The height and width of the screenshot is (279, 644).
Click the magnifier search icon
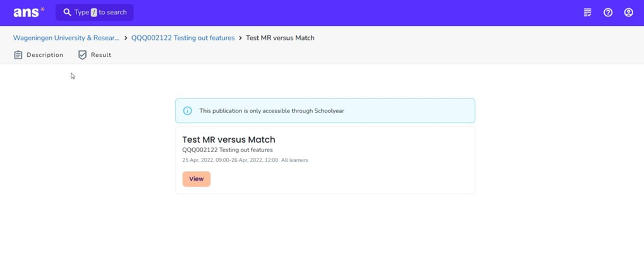point(67,12)
